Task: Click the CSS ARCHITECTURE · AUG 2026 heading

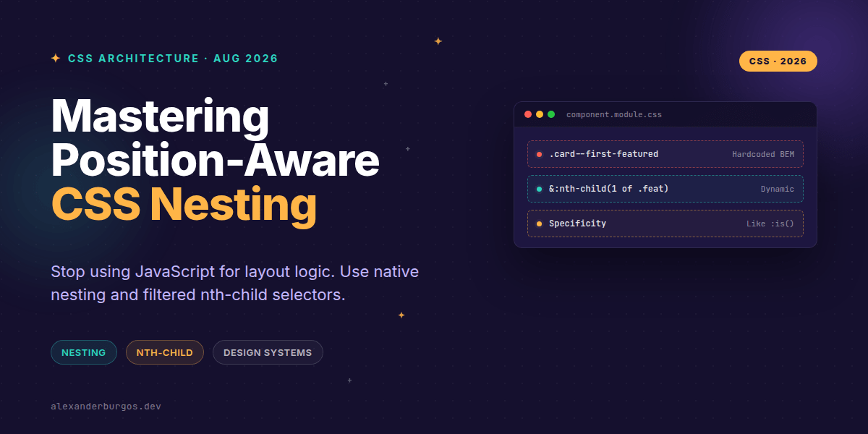Action: 173,59
